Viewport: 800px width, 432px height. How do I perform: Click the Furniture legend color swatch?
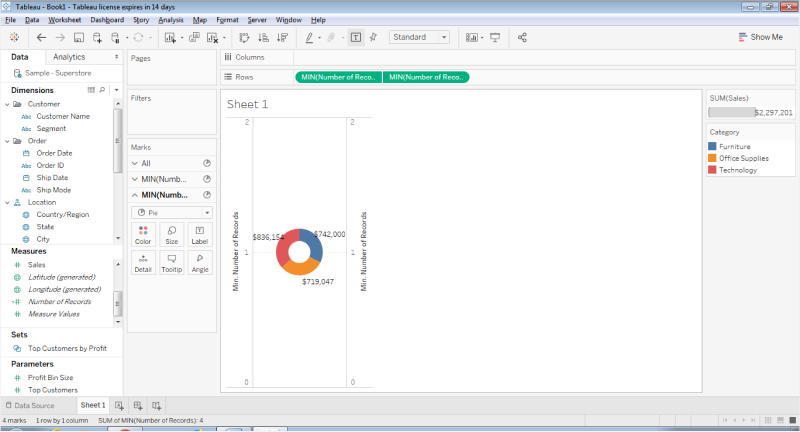[712, 146]
